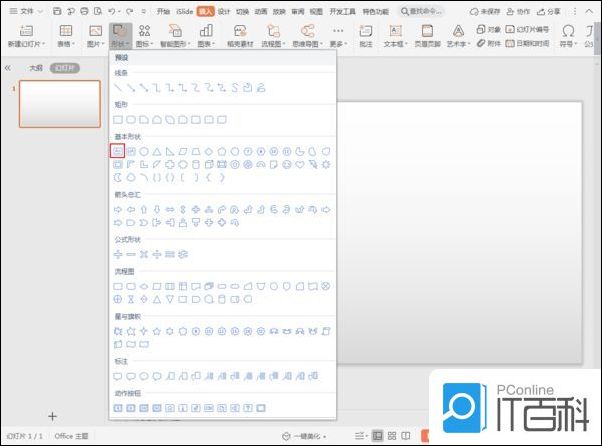Image resolution: width=602 pixels, height=446 pixels.
Task: Choose the not-equal formula shape
Action: pyautogui.click(x=183, y=254)
